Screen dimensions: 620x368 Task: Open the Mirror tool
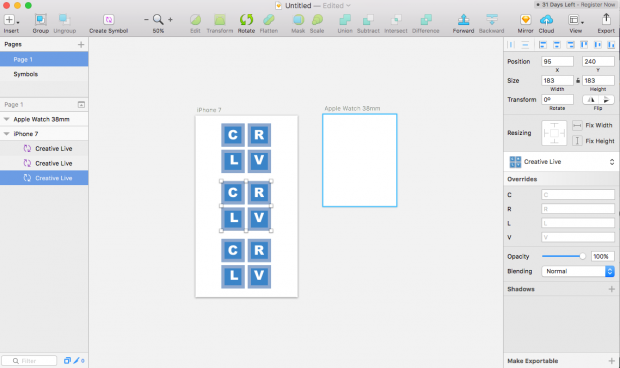525,20
